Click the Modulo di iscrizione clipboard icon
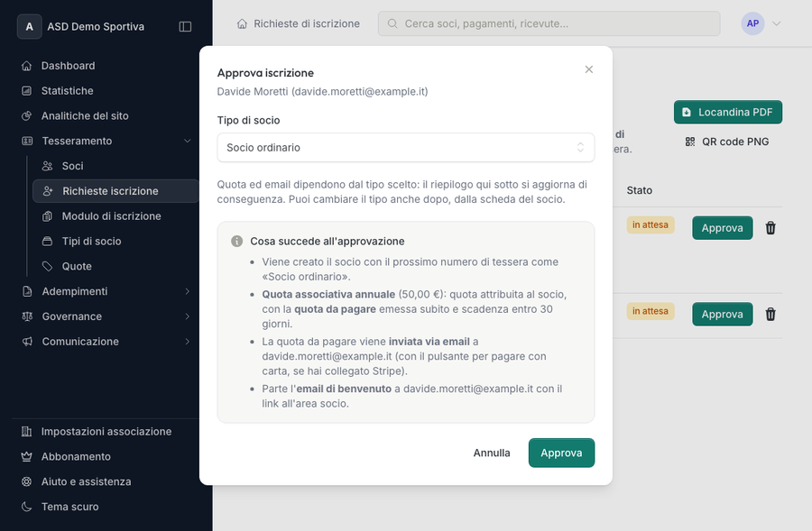This screenshot has height=531, width=812. coord(47,216)
